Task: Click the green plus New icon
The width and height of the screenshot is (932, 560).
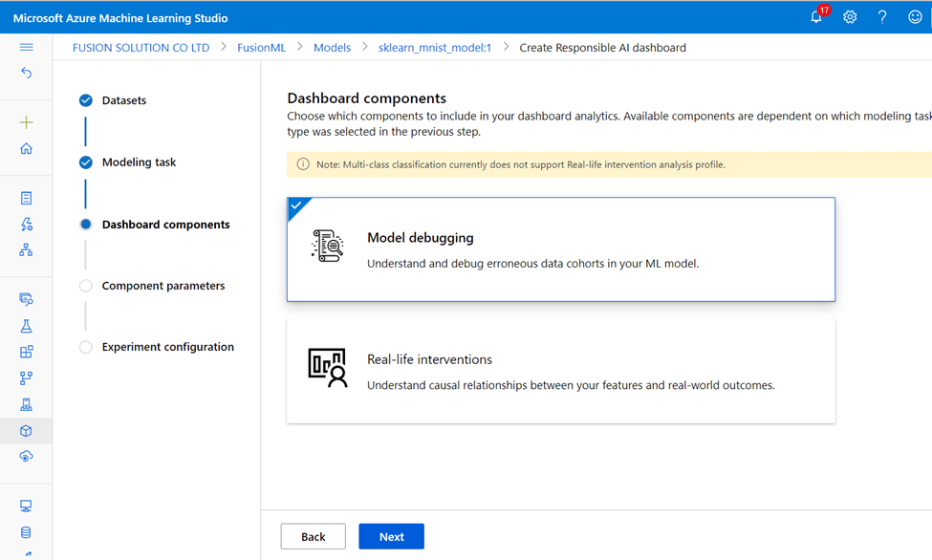Action: tap(26, 122)
